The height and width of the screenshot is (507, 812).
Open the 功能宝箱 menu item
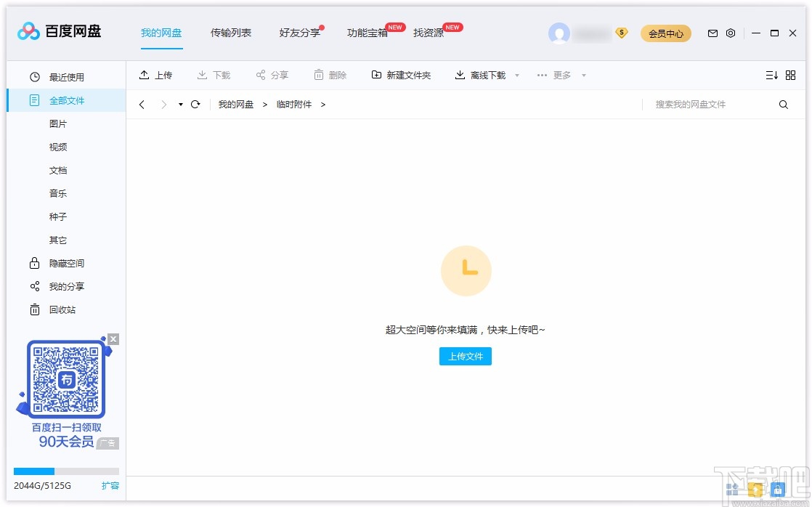(x=366, y=32)
